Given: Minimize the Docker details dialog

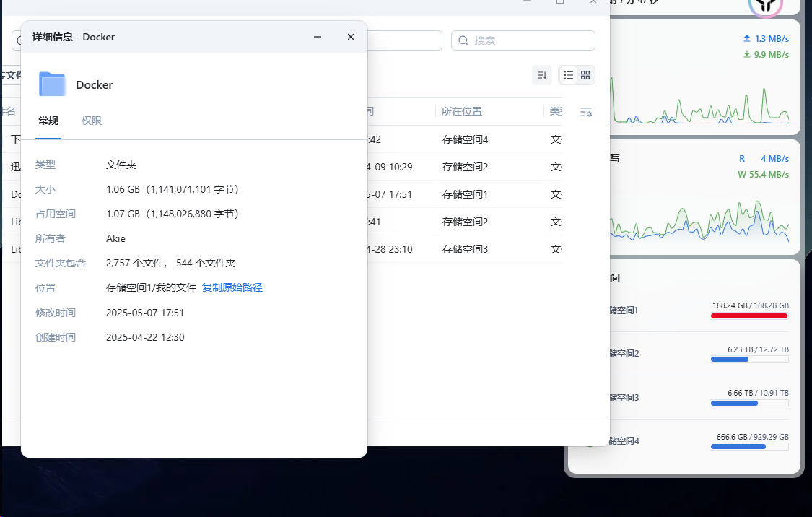Looking at the screenshot, I should click(318, 37).
